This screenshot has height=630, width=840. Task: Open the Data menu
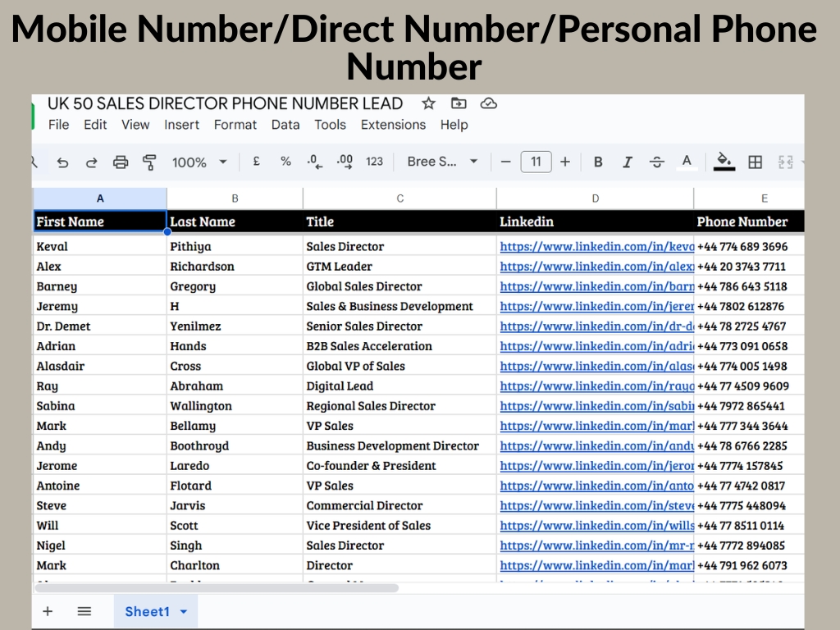pyautogui.click(x=285, y=125)
